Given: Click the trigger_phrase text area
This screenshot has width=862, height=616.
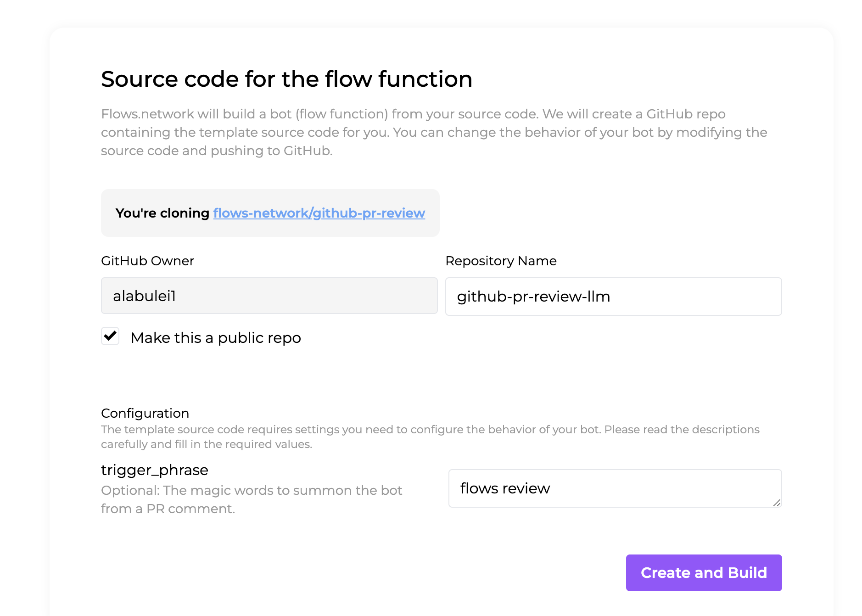Looking at the screenshot, I should (615, 488).
